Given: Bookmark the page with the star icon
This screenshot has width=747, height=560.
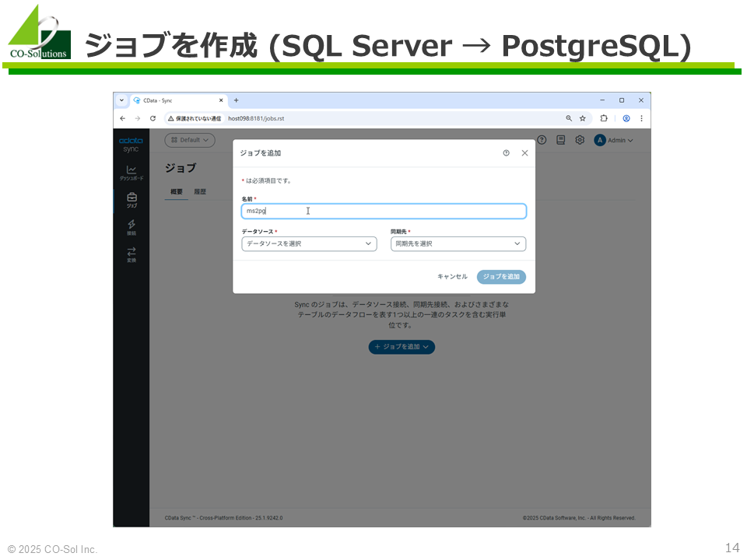Looking at the screenshot, I should click(583, 118).
